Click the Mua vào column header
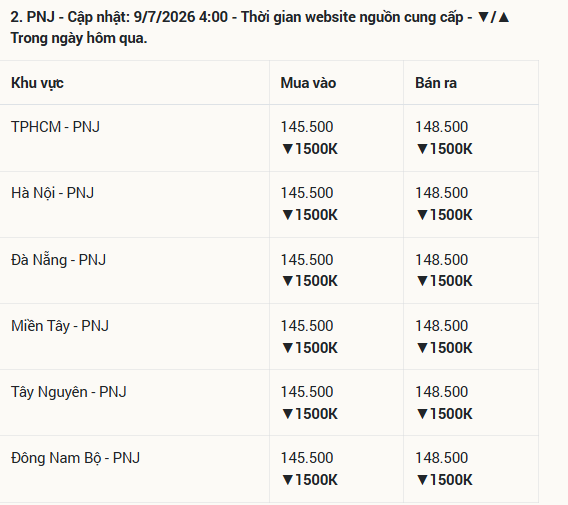 (308, 83)
